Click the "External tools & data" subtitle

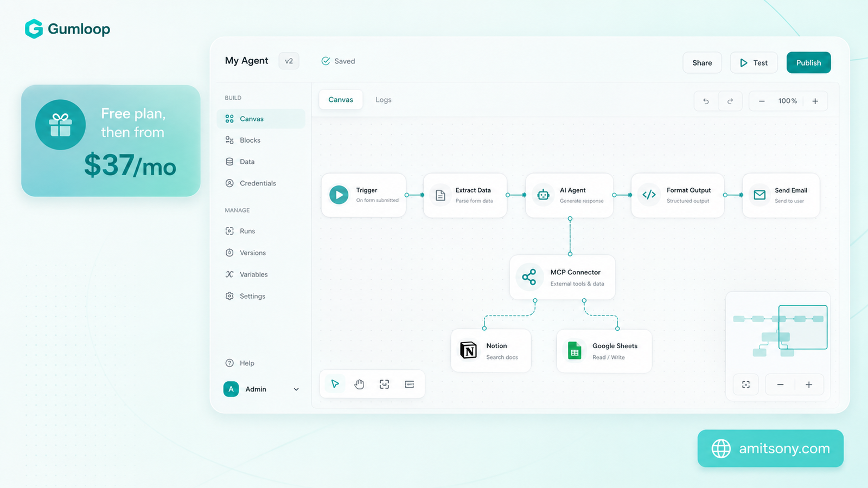click(577, 284)
